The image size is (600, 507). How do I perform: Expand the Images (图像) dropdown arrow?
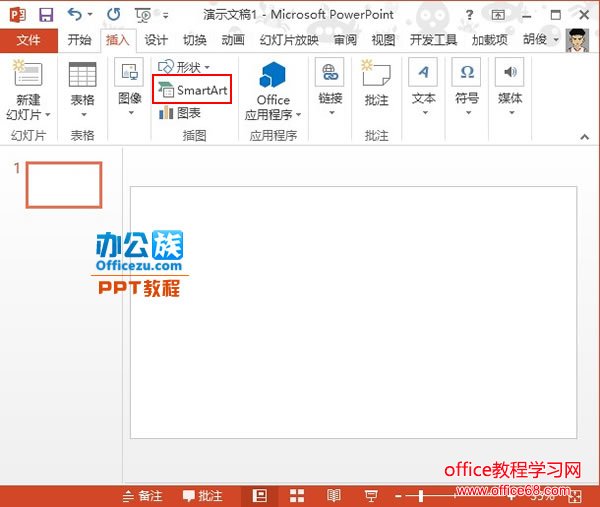[x=131, y=112]
